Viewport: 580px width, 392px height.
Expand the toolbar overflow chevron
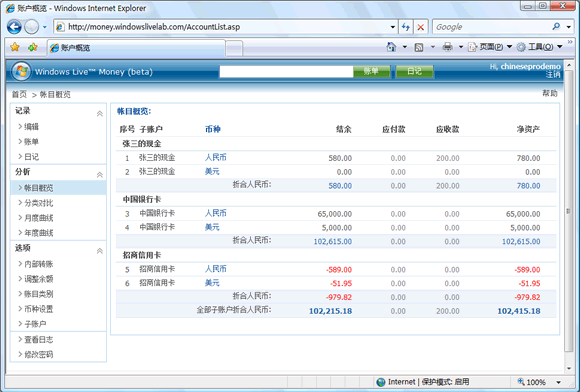tap(570, 42)
